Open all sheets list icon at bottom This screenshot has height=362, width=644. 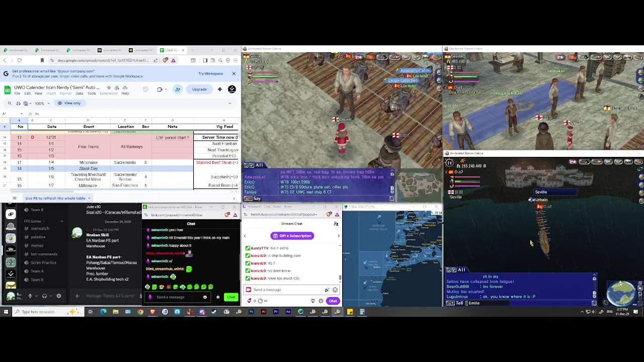[15, 198]
